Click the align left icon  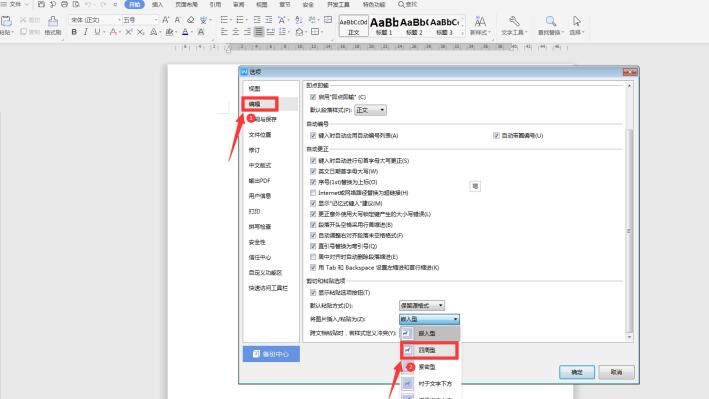[224, 32]
